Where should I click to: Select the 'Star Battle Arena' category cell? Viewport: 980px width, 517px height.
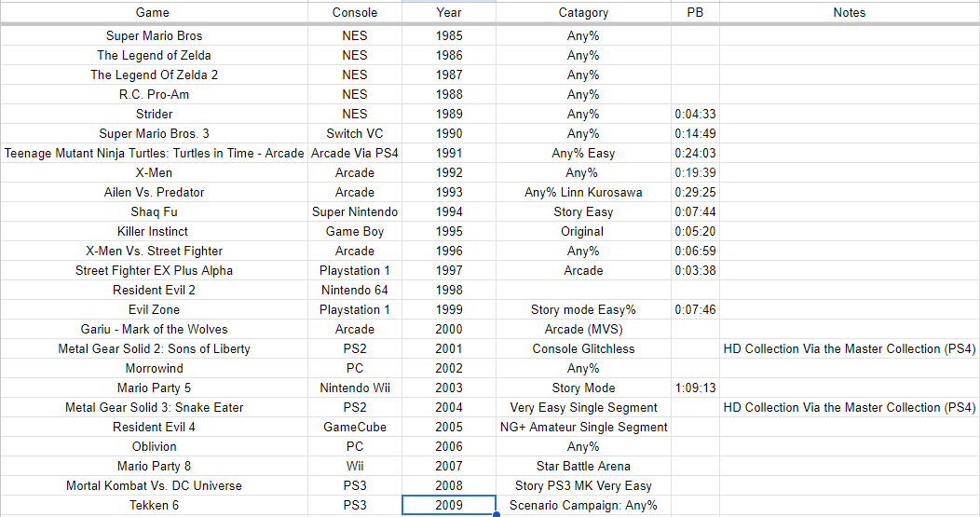point(583,467)
